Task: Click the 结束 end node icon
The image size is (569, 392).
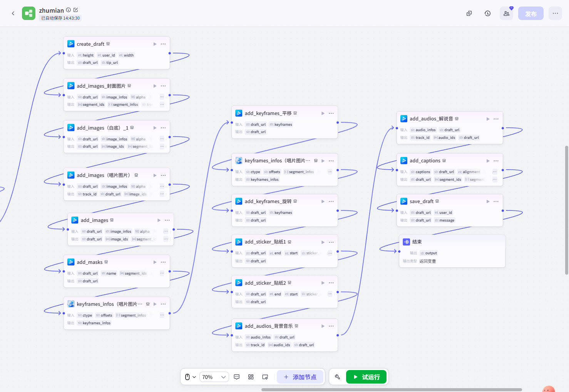Action: [406, 242]
